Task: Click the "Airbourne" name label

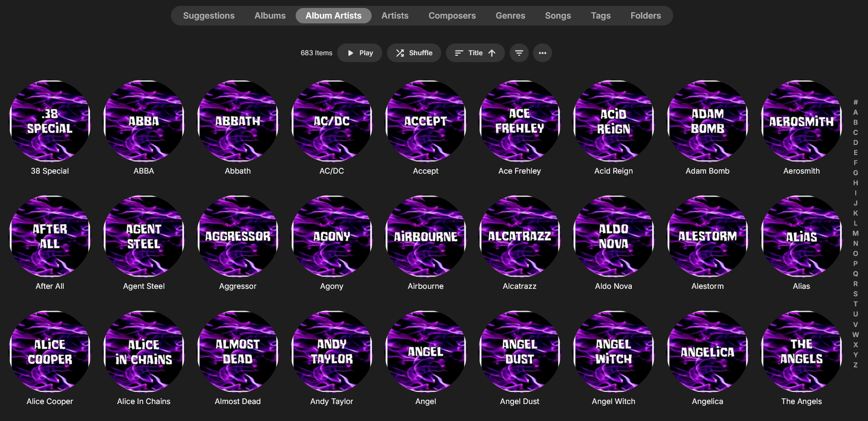Action: tap(426, 286)
